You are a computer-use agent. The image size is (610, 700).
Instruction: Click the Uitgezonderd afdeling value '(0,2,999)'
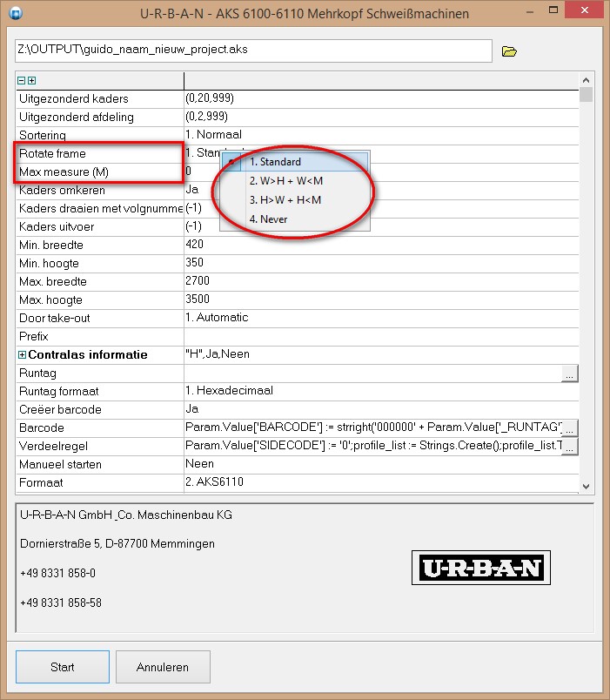(x=206, y=117)
